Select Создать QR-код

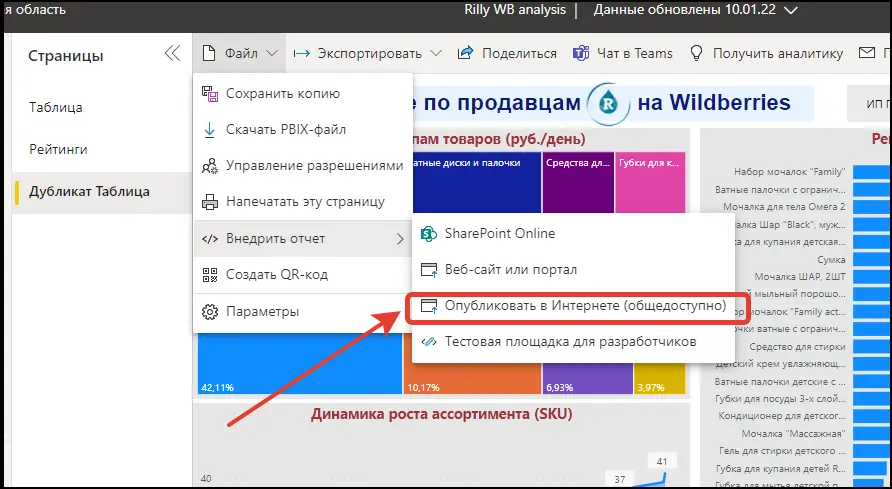pyautogui.click(x=303, y=275)
